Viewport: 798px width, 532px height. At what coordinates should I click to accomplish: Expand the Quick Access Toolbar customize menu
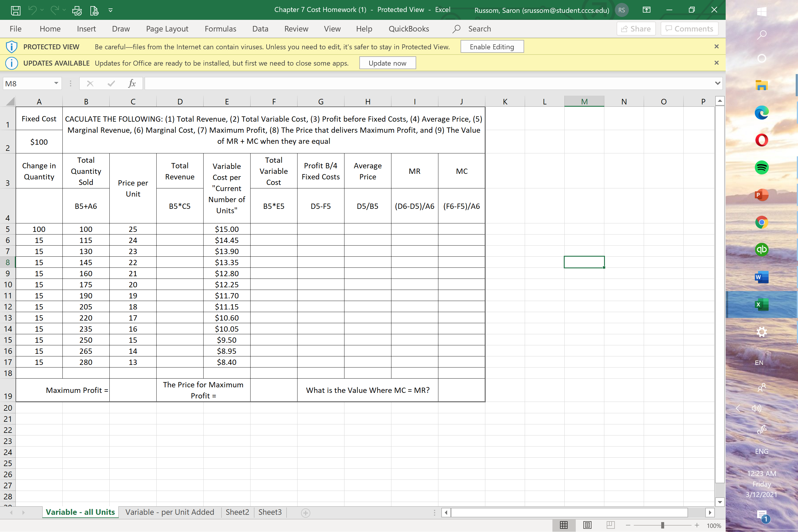[111, 10]
